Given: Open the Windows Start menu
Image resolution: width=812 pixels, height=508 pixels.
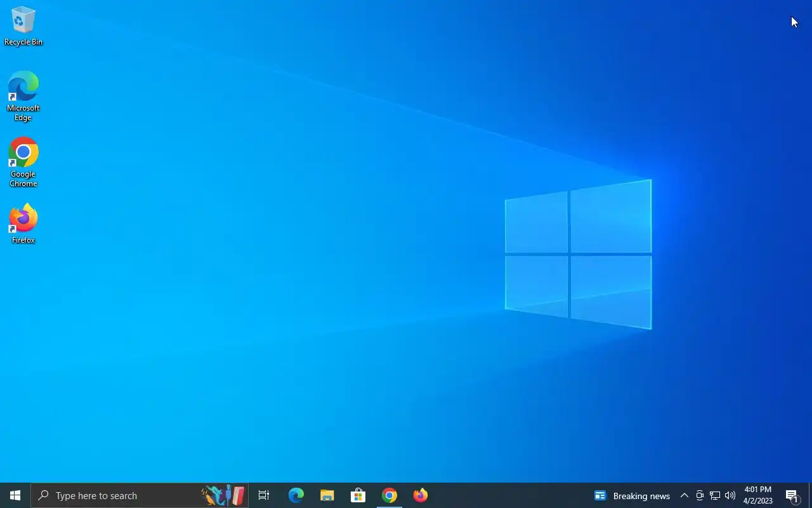Looking at the screenshot, I should [x=15, y=495].
